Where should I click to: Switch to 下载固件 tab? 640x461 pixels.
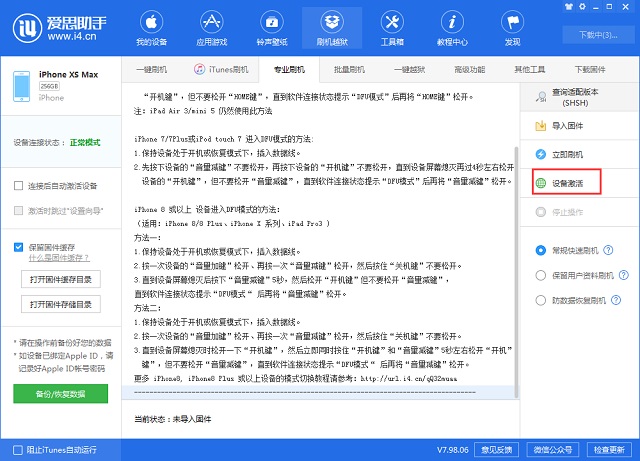coord(590,69)
